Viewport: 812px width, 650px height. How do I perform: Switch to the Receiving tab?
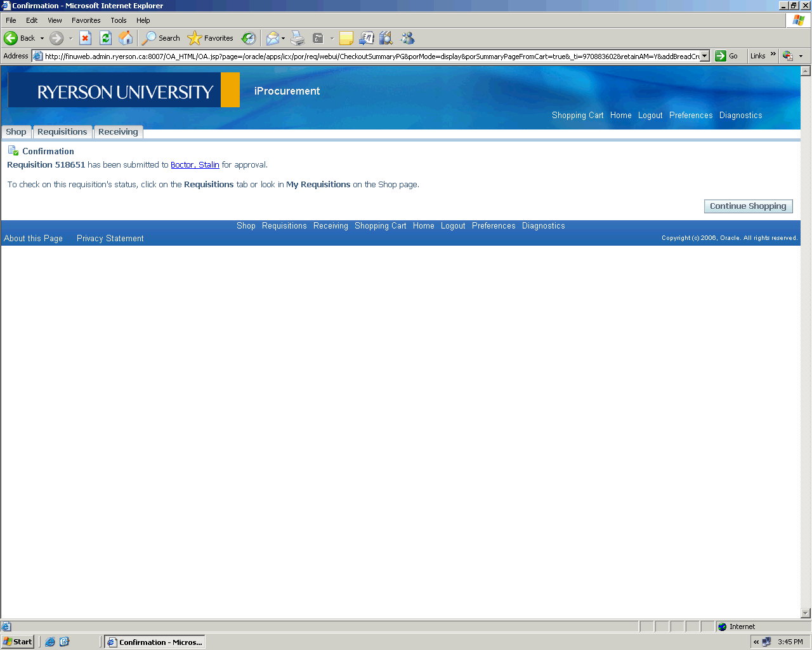tap(118, 132)
